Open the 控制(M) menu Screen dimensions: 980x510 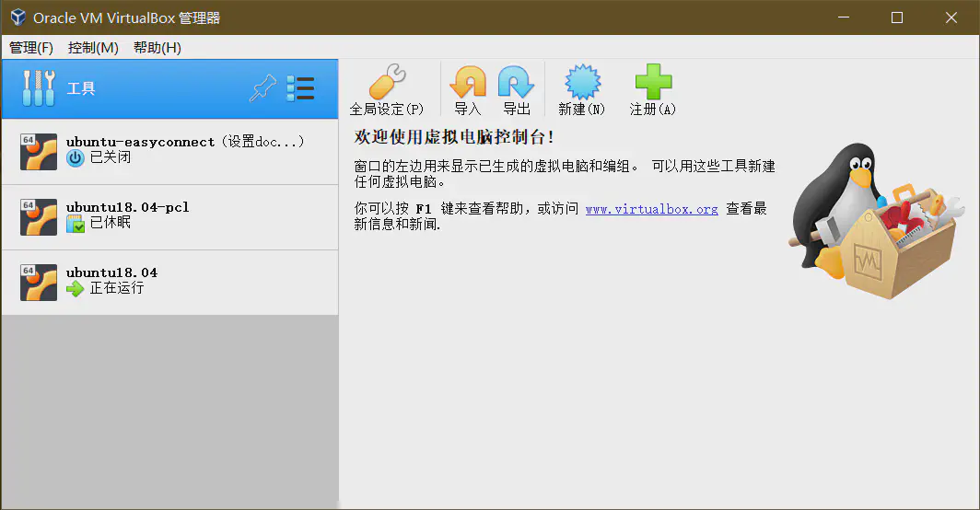(93, 48)
